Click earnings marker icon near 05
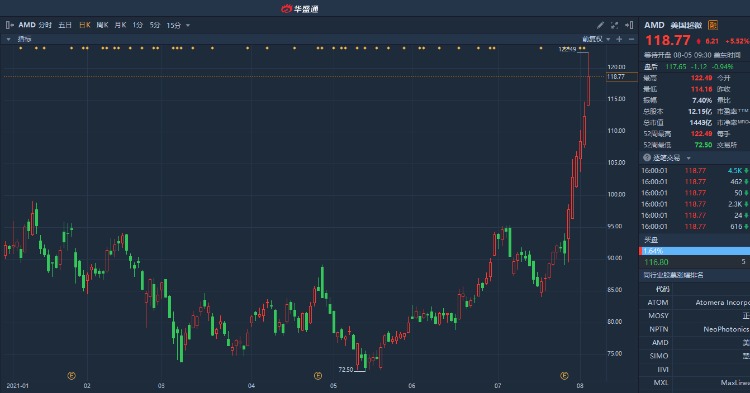 318,376
